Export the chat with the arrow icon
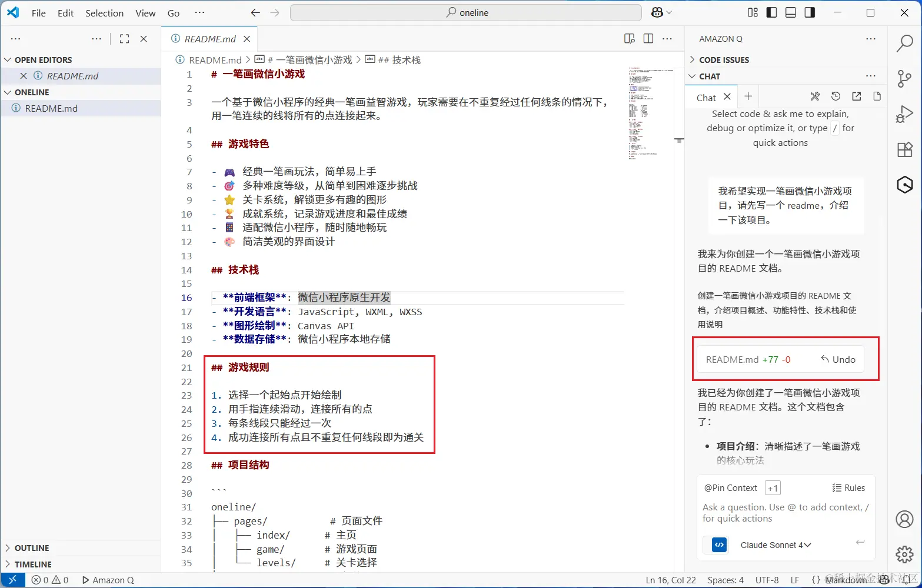The width and height of the screenshot is (922, 588). tap(856, 96)
